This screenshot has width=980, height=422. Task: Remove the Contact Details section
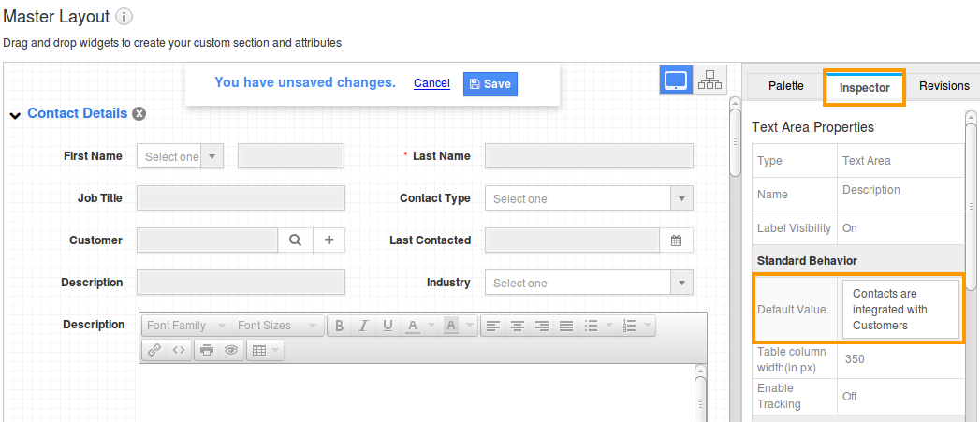[x=139, y=113]
